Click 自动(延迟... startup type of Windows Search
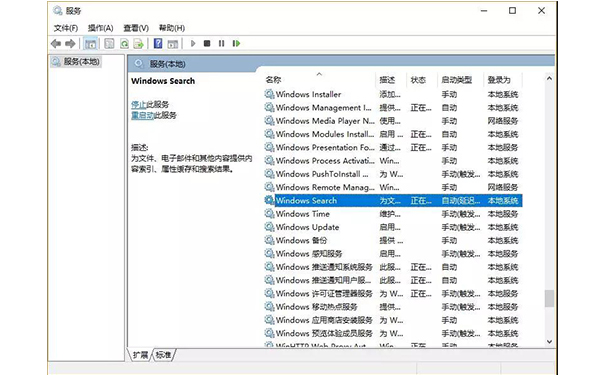The image size is (605, 375). pyautogui.click(x=461, y=201)
